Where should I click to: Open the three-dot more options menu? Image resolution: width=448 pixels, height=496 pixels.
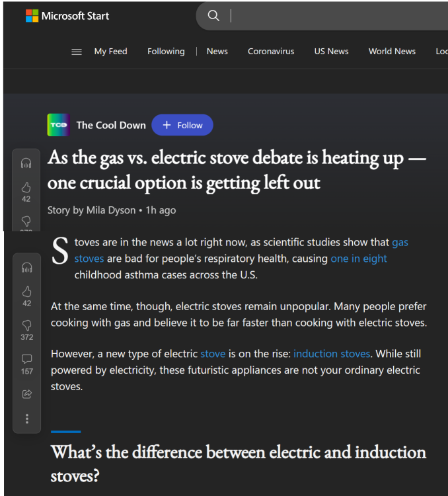click(27, 419)
